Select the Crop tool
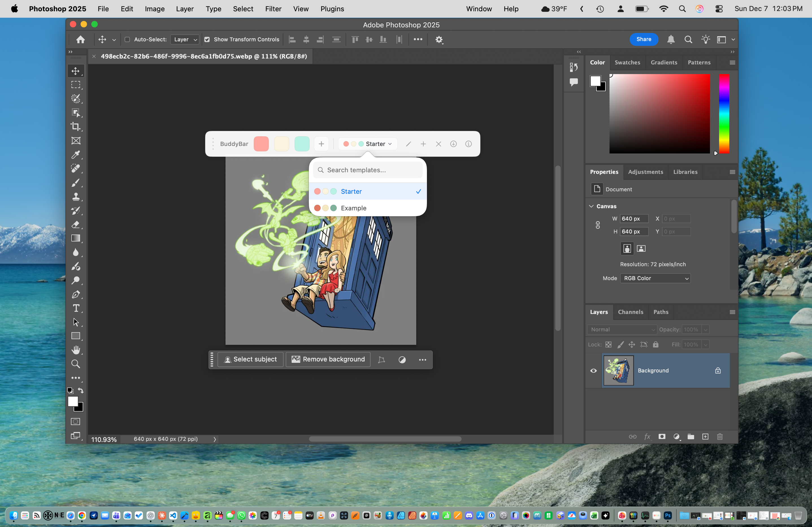 click(x=76, y=127)
